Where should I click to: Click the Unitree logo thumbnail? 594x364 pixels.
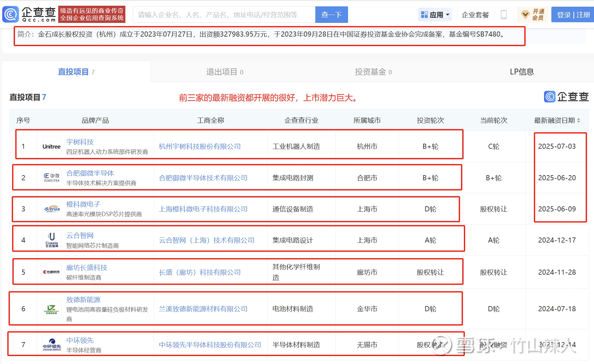coord(52,147)
